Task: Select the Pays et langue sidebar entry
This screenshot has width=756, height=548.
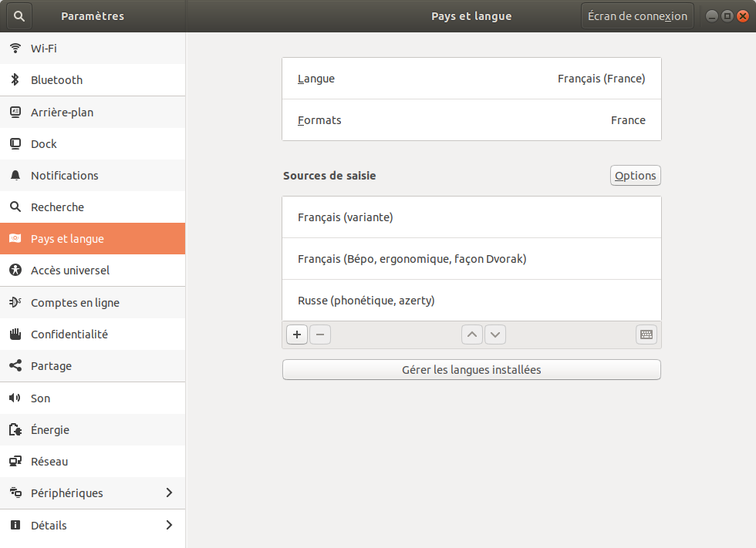Action: (x=93, y=238)
